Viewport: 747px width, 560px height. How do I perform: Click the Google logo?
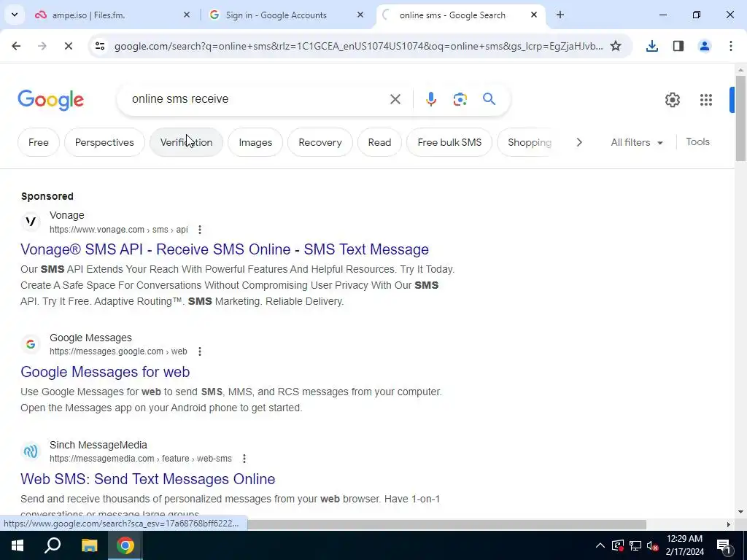[x=50, y=99]
